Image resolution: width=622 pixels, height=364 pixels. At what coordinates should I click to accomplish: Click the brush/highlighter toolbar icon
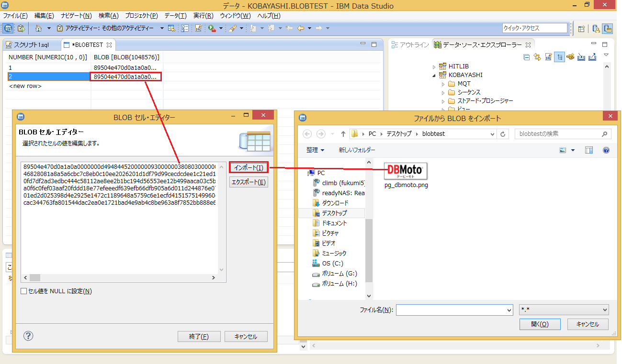pyautogui.click(x=232, y=28)
